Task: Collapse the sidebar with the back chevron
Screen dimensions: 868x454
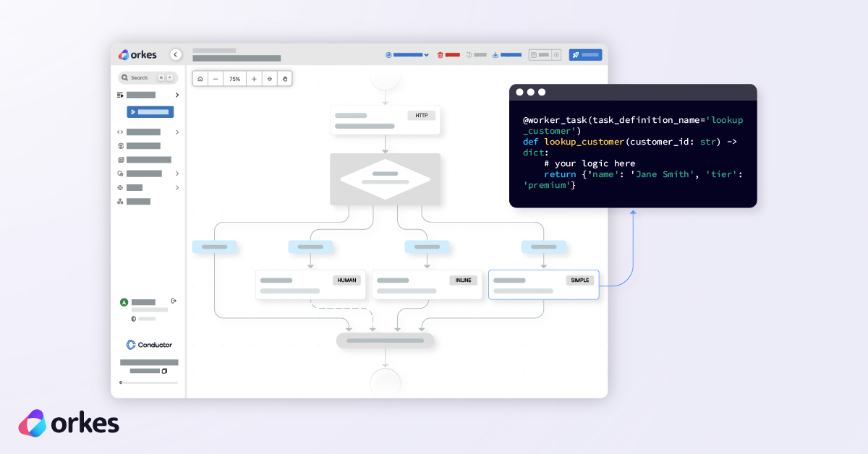Action: tap(176, 54)
